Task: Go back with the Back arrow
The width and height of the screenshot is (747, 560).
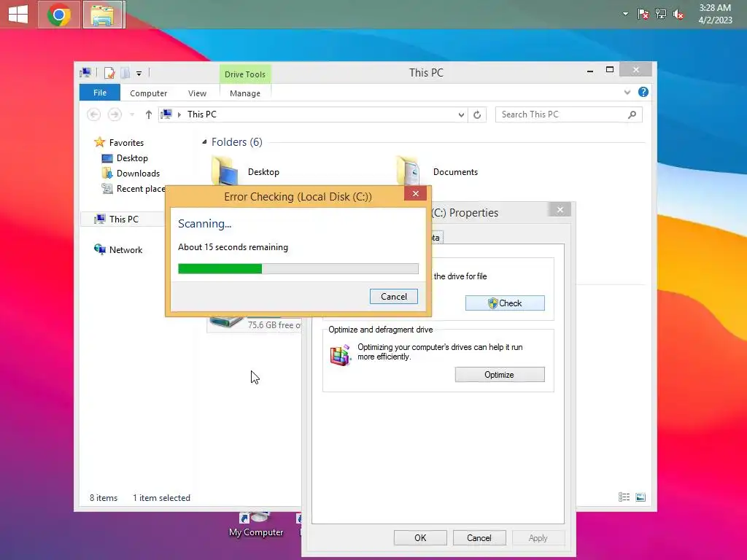Action: click(94, 114)
